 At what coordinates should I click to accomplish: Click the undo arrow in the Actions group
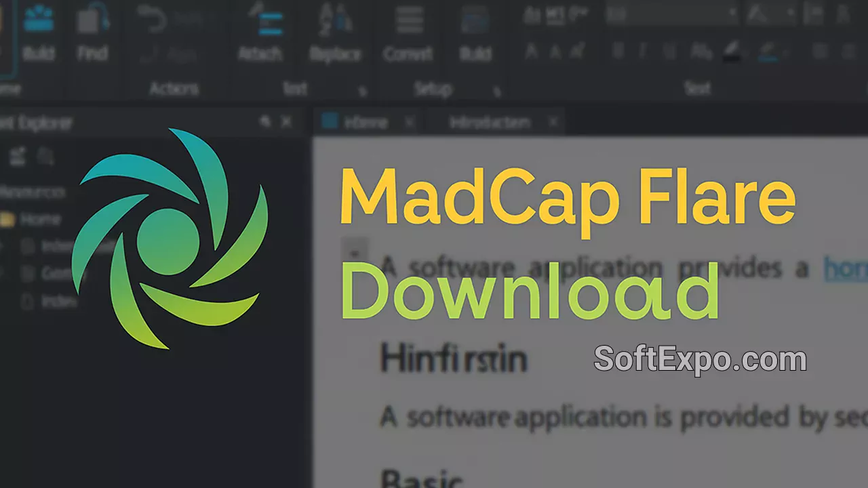(x=153, y=19)
